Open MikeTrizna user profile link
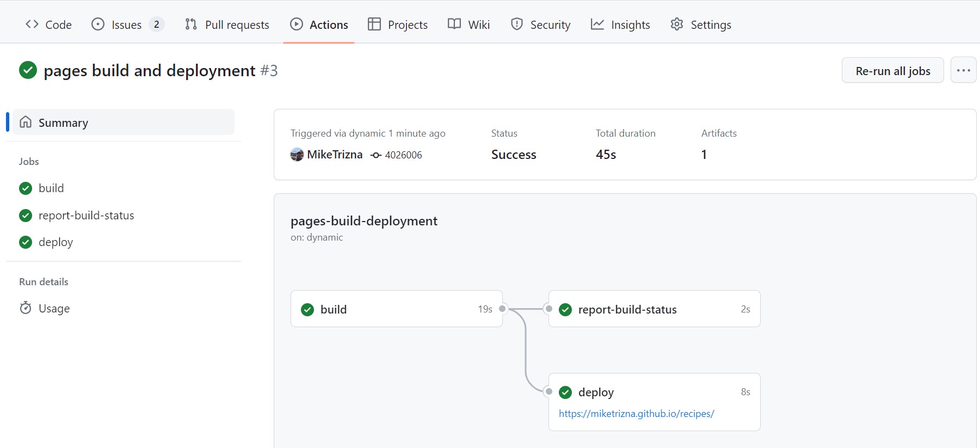Screen dimensions: 980x448 335,155
